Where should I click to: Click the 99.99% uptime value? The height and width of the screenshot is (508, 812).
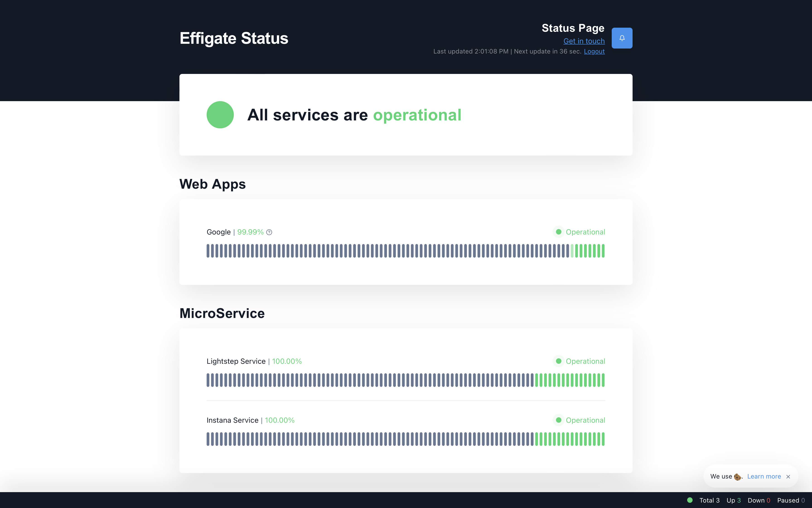(x=250, y=232)
